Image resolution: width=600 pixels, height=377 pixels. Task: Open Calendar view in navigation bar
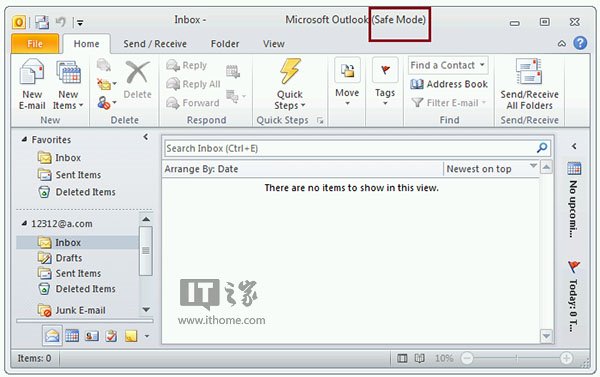click(72, 336)
